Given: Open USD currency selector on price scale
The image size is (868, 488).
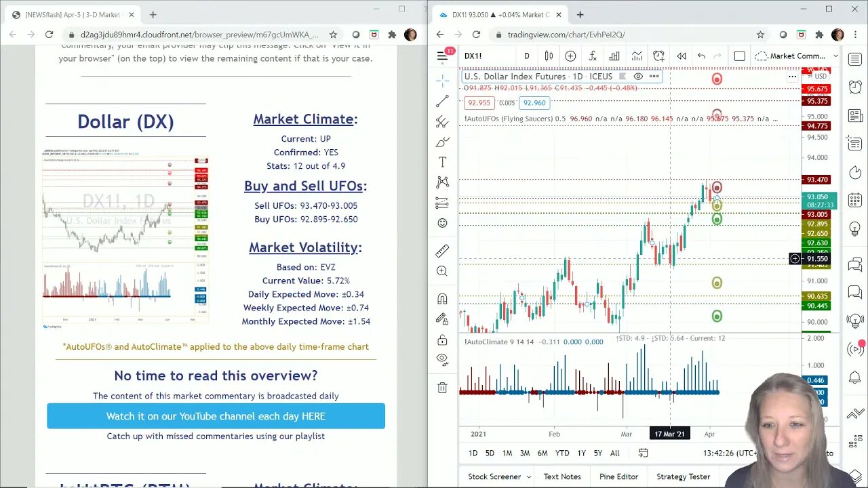Looking at the screenshot, I should pyautogui.click(x=820, y=77).
